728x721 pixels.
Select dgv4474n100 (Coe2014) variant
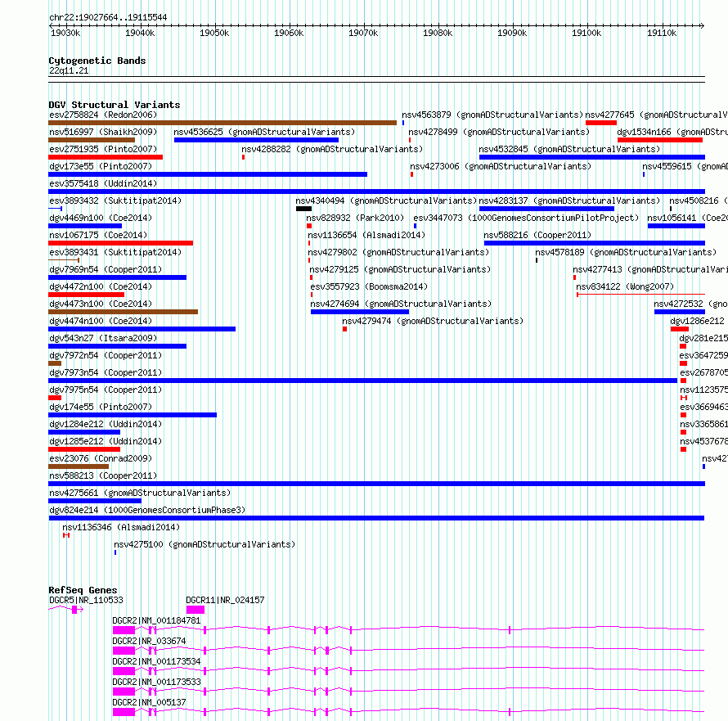pyautogui.click(x=101, y=321)
